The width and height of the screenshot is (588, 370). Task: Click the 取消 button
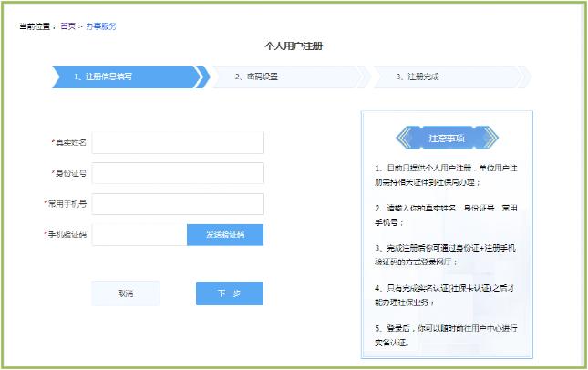(125, 293)
